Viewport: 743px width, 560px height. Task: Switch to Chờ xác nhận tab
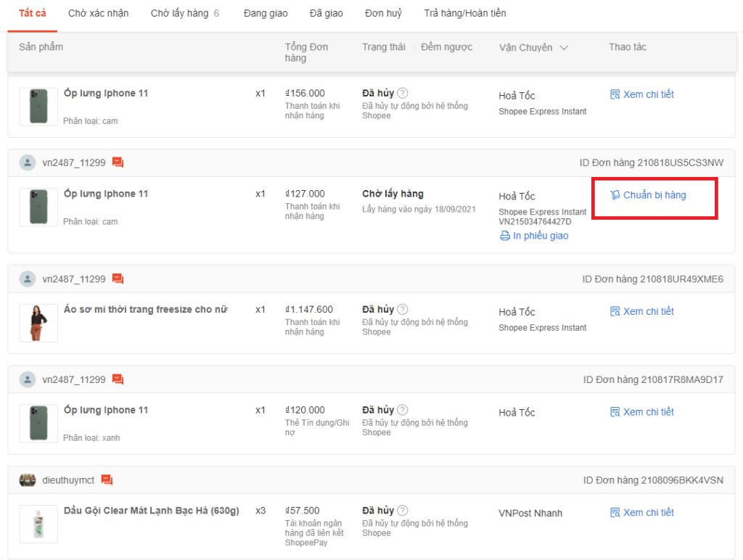point(98,13)
